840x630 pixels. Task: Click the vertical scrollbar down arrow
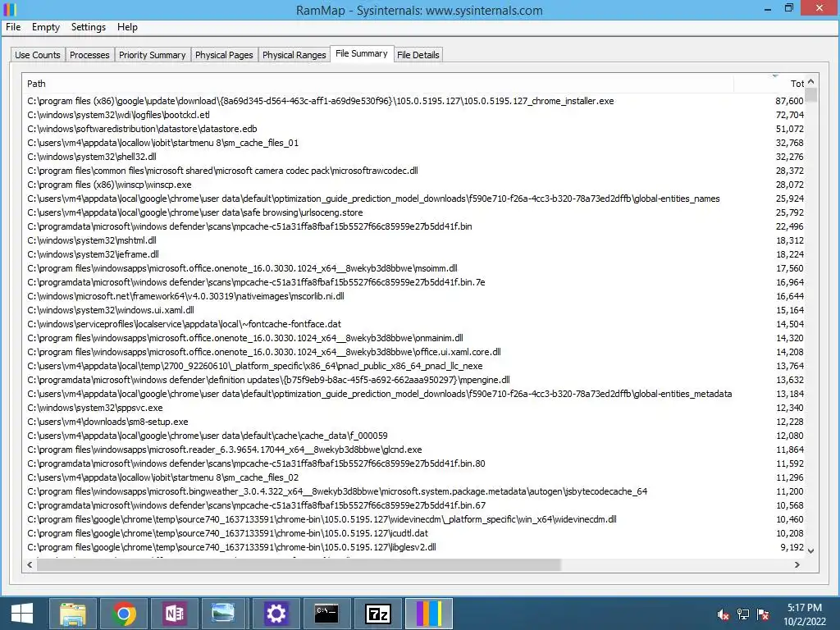811,550
